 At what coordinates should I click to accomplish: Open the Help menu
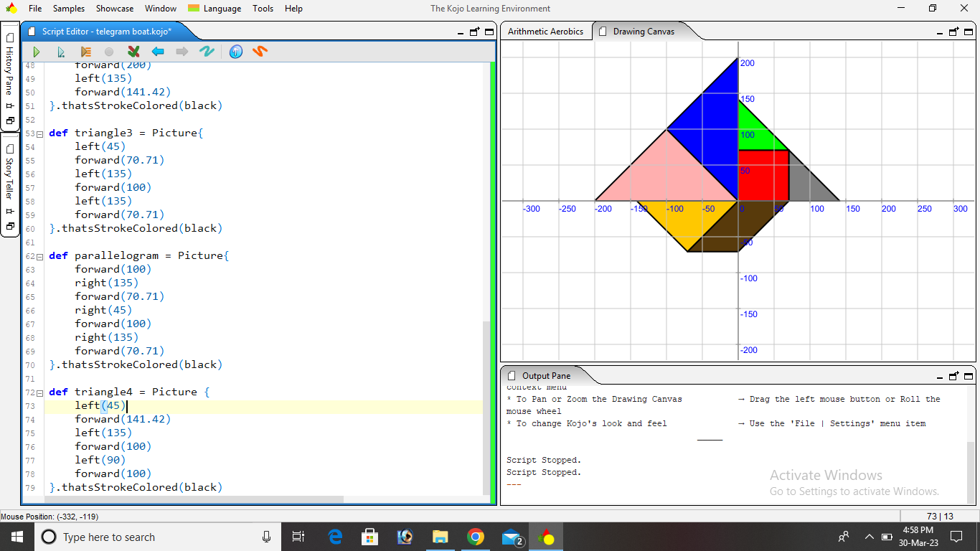[293, 9]
